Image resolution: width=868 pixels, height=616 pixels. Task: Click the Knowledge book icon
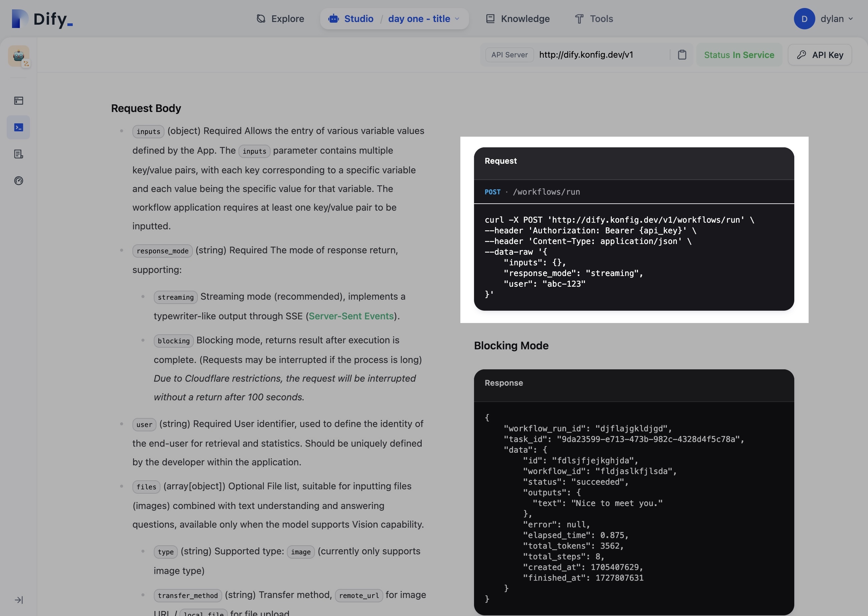click(x=490, y=19)
